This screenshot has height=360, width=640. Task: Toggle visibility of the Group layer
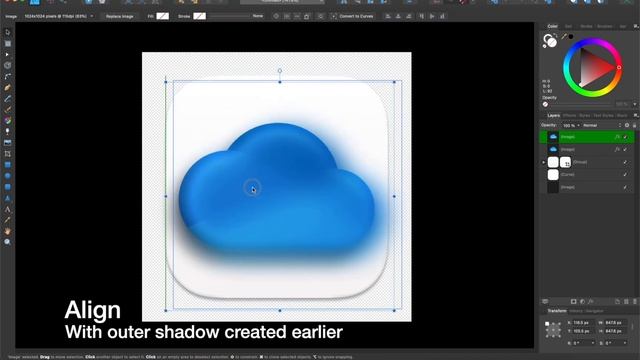point(625,162)
